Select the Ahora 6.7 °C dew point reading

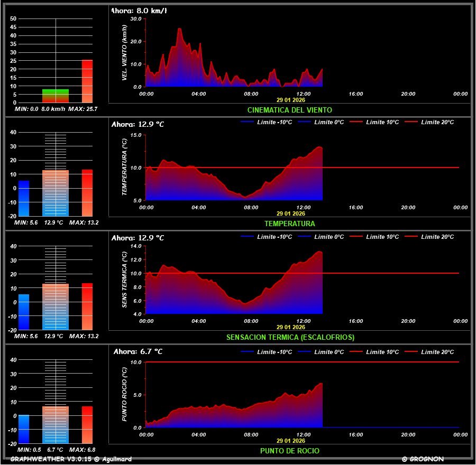tap(138, 351)
